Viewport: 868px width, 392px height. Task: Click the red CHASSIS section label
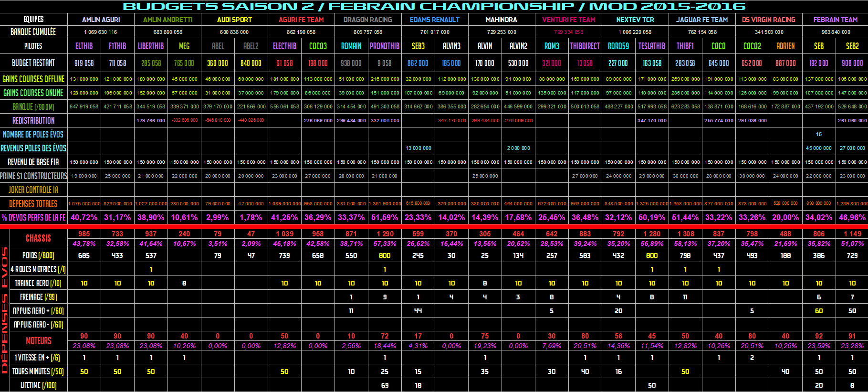coord(38,238)
